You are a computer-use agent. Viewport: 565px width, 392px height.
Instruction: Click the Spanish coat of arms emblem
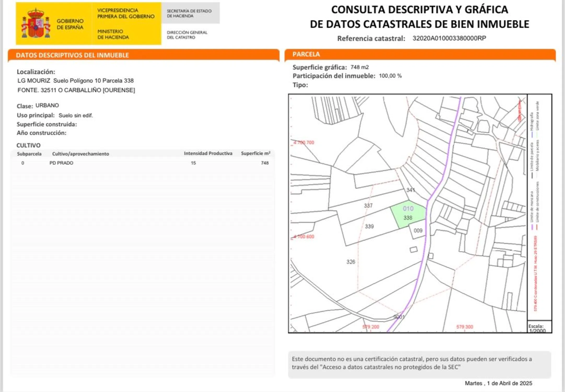(x=36, y=24)
